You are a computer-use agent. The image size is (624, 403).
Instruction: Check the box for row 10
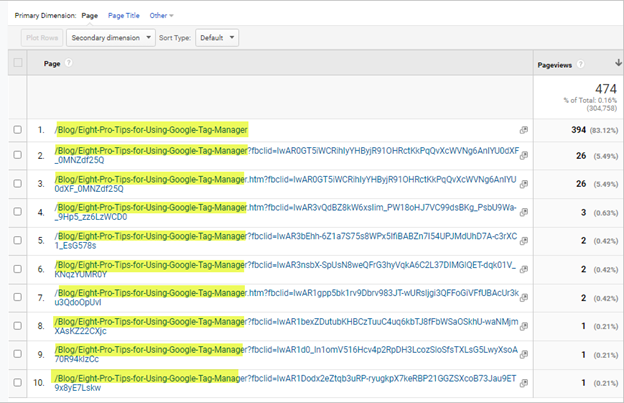point(18,382)
